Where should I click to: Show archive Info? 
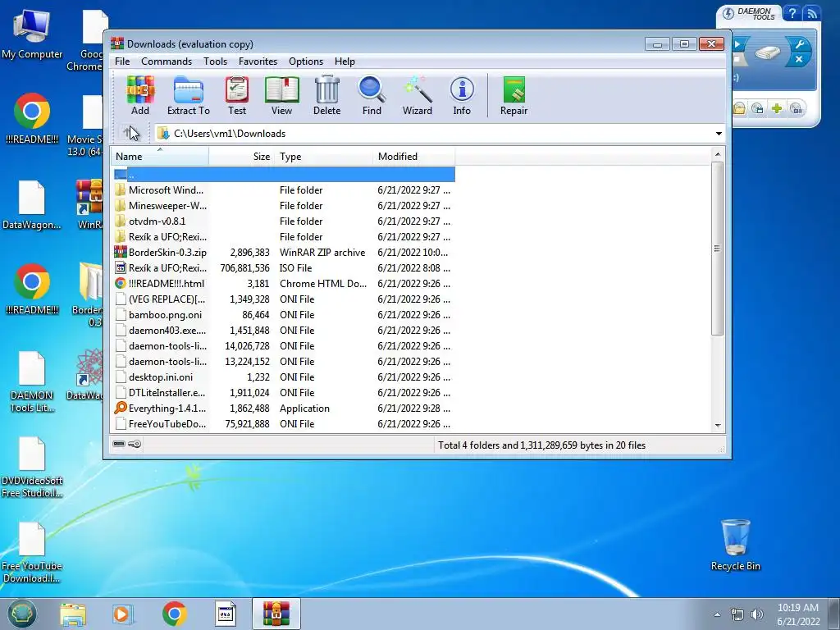[x=462, y=96]
